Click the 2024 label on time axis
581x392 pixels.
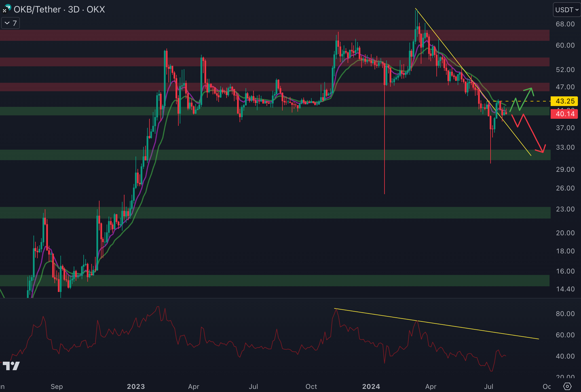[371, 386]
